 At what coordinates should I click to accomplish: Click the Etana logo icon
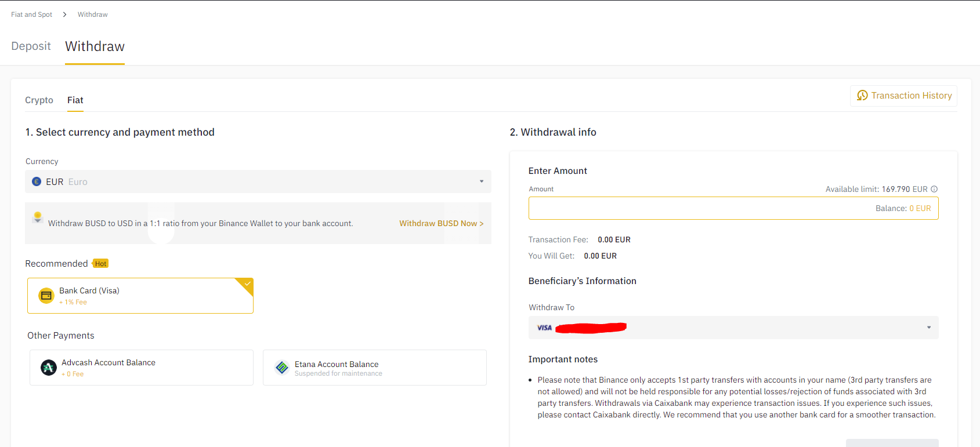(x=282, y=368)
